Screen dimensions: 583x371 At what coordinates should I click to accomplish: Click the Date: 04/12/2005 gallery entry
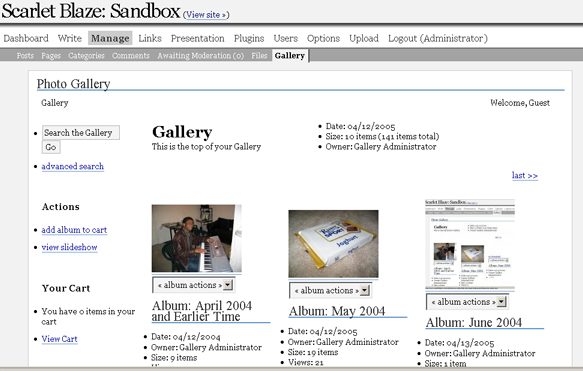pyautogui.click(x=360, y=126)
